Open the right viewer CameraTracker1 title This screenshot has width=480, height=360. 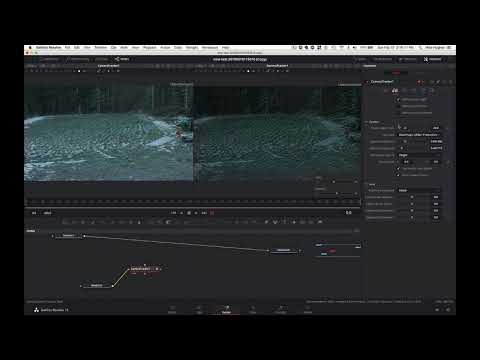(277, 66)
